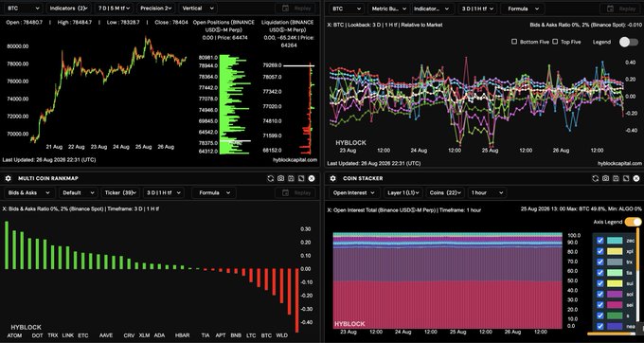Open the Default sort dropdown
Viewport: 644px width, 343px height.
[x=78, y=192]
